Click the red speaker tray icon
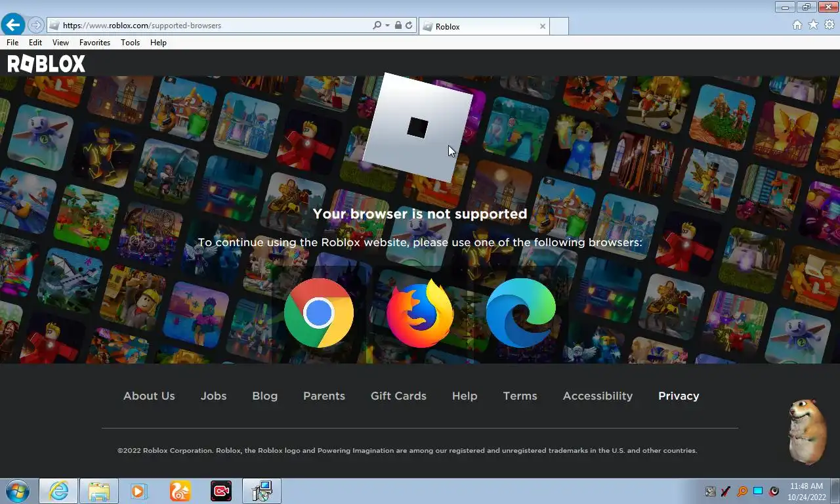The width and height of the screenshot is (840, 504). click(x=774, y=492)
